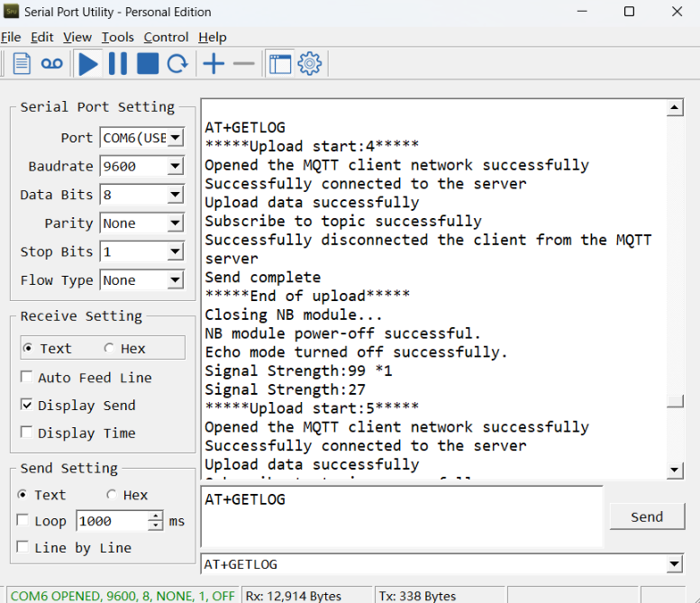This screenshot has height=603, width=700.
Task: Select Hex radio in Receive Setting
Action: (109, 349)
